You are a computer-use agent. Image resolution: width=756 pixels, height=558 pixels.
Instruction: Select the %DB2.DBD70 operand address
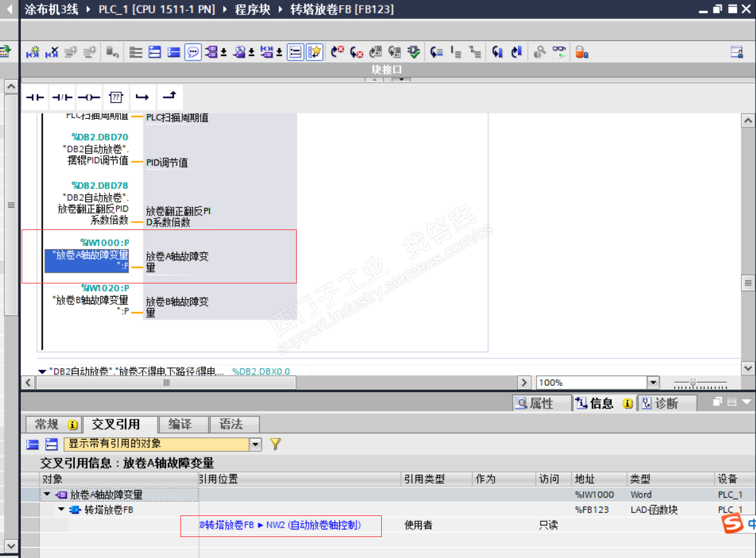pos(100,137)
